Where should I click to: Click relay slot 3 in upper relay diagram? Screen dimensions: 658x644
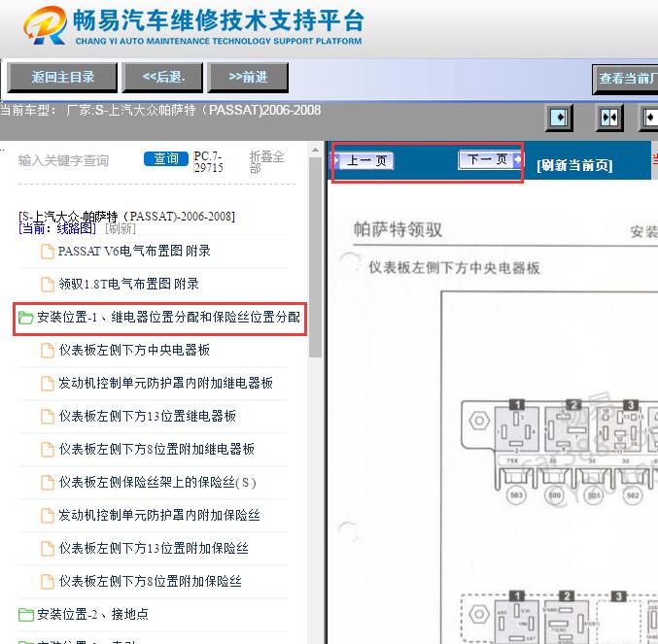(x=620, y=427)
